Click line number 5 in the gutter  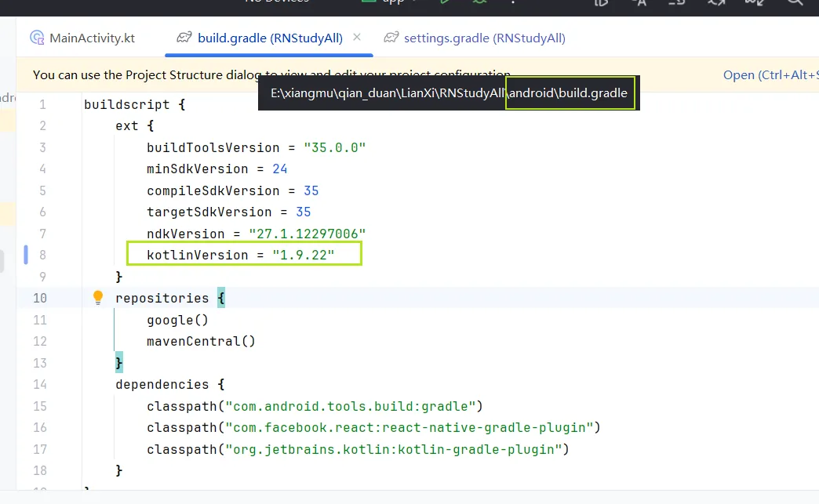(43, 190)
